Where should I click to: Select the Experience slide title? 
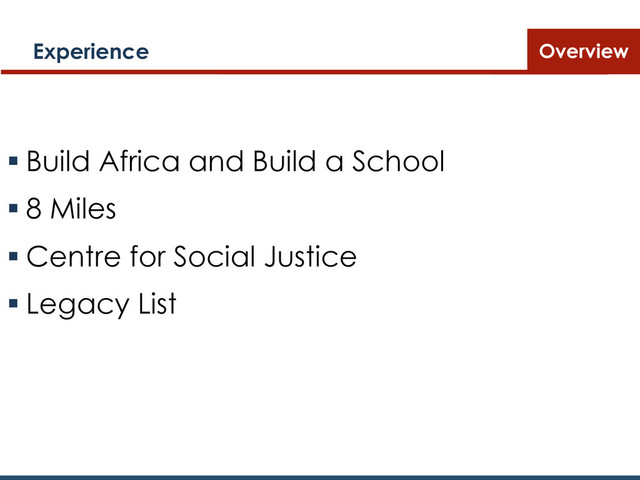coord(91,52)
